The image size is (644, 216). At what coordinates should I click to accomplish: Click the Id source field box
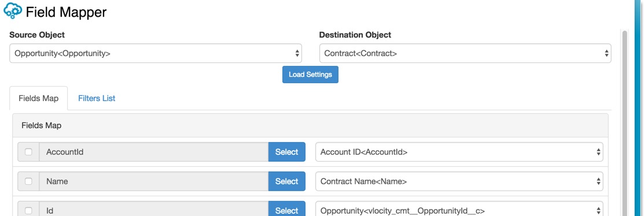pos(153,208)
